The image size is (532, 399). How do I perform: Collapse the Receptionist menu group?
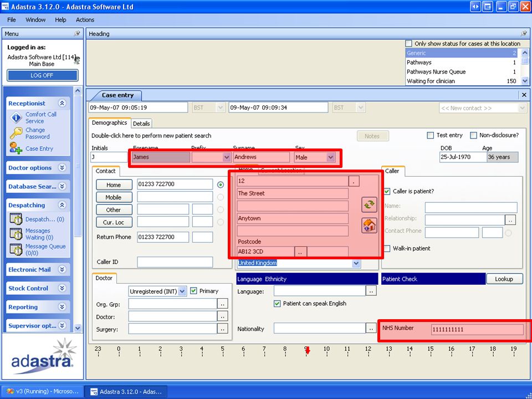coord(62,103)
